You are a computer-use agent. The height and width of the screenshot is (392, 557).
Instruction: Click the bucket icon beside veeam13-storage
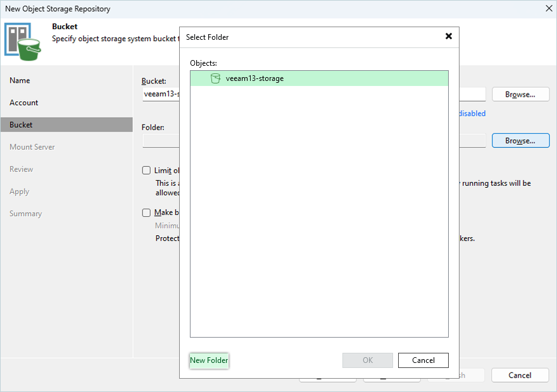coord(215,78)
